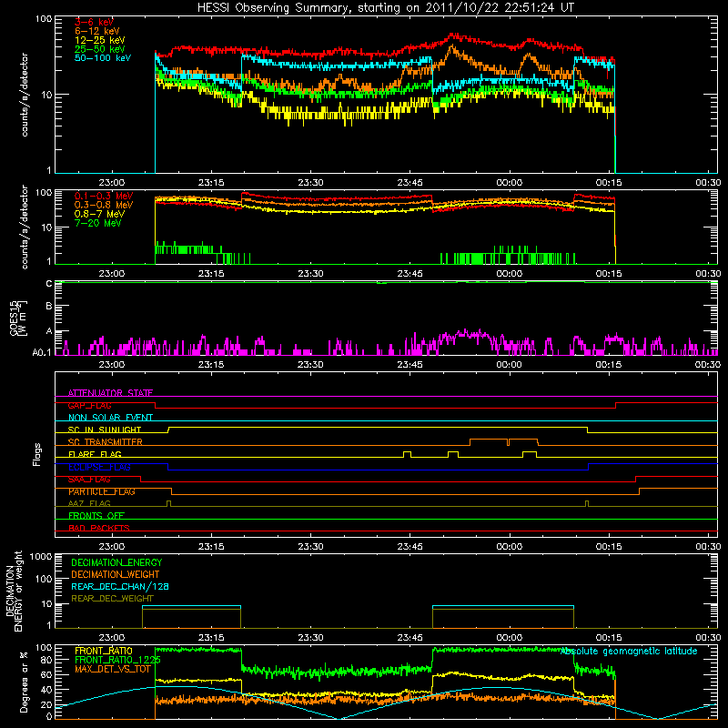This screenshot has width=728, height=728.
Task: Click the 0.3-0.8 MeV legend label
Action: click(104, 205)
